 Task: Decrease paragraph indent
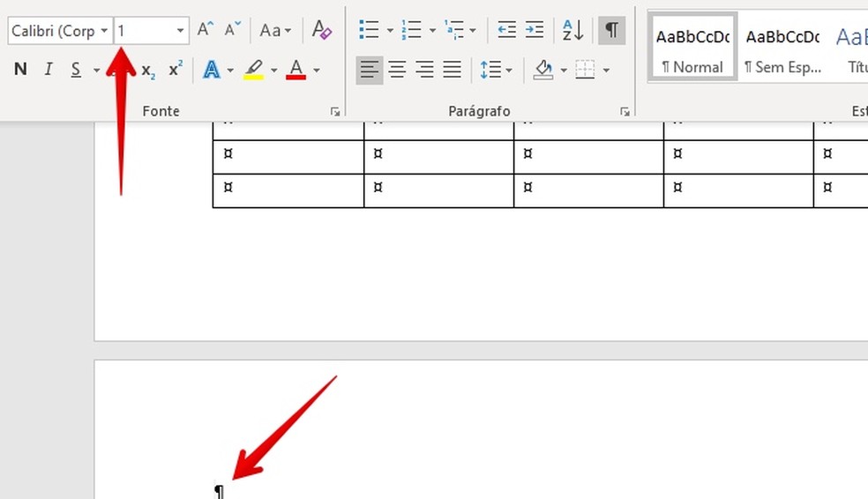(x=506, y=30)
